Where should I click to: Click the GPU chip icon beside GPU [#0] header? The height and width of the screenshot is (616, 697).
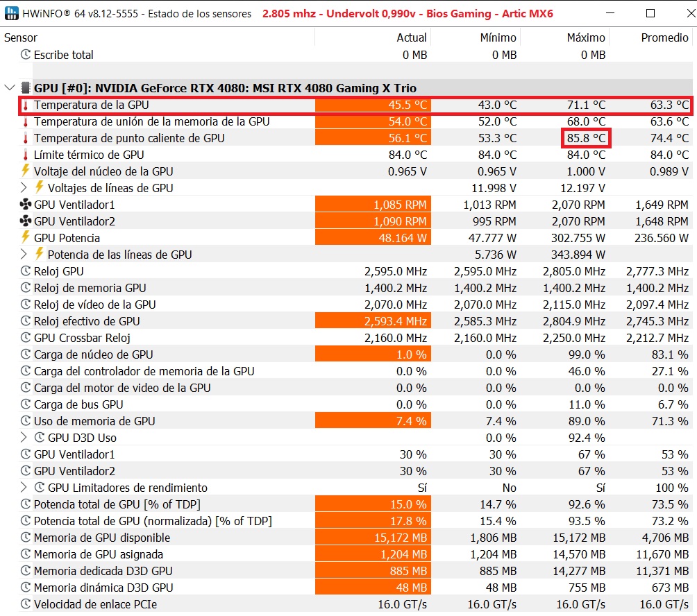pos(26,87)
